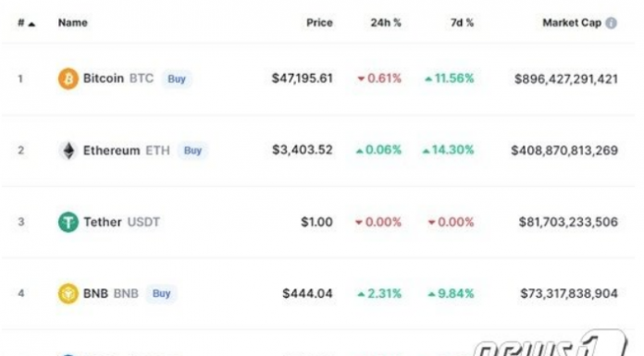This screenshot has height=356, width=644.
Task: Toggle the rank sort arrow beside #
Action: (32, 24)
